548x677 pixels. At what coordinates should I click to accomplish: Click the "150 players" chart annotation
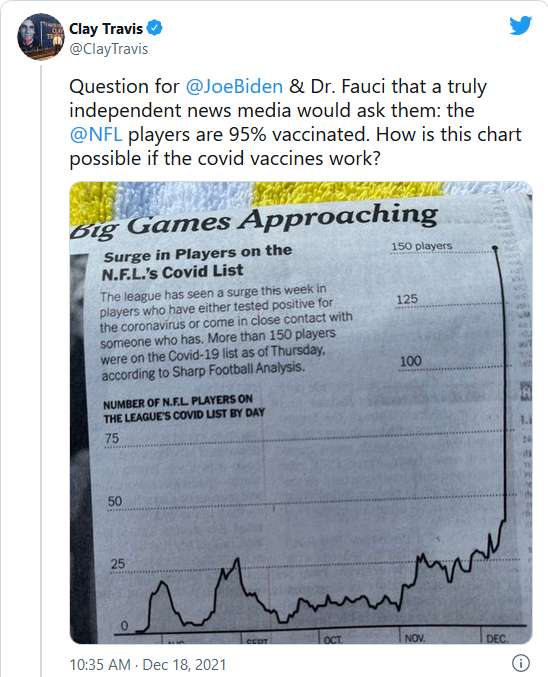coord(421,246)
